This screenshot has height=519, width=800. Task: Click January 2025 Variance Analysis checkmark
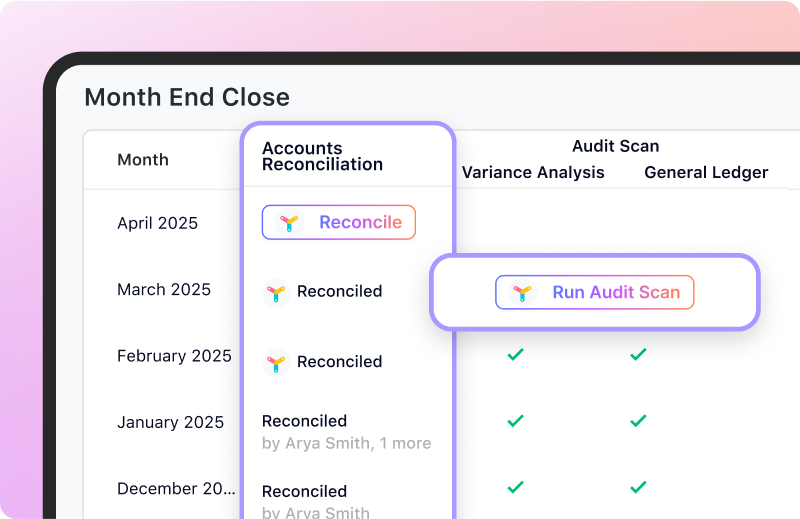[x=515, y=421]
